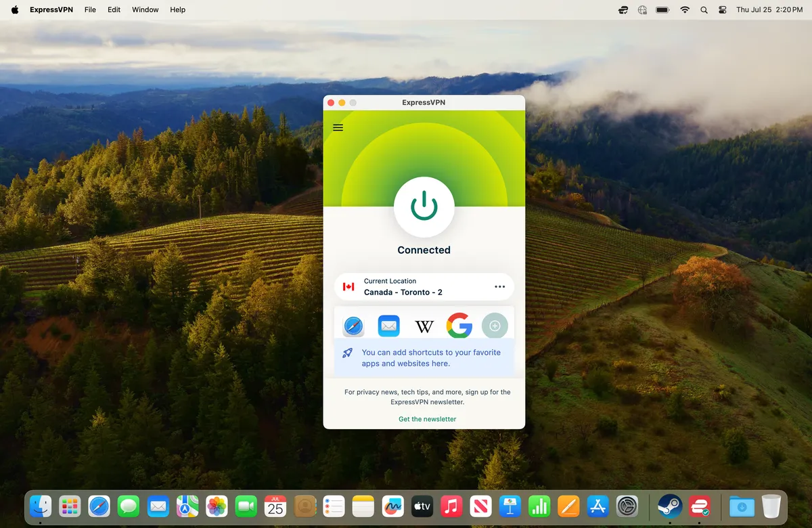Click the rocket icon in shortcuts tip
Viewport: 812px width, 528px height.
pyautogui.click(x=347, y=353)
